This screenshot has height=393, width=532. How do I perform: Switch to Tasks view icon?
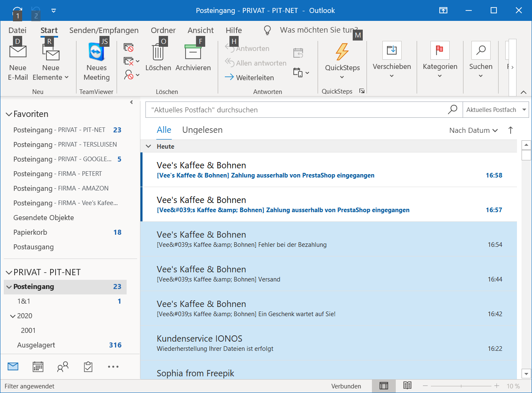88,367
